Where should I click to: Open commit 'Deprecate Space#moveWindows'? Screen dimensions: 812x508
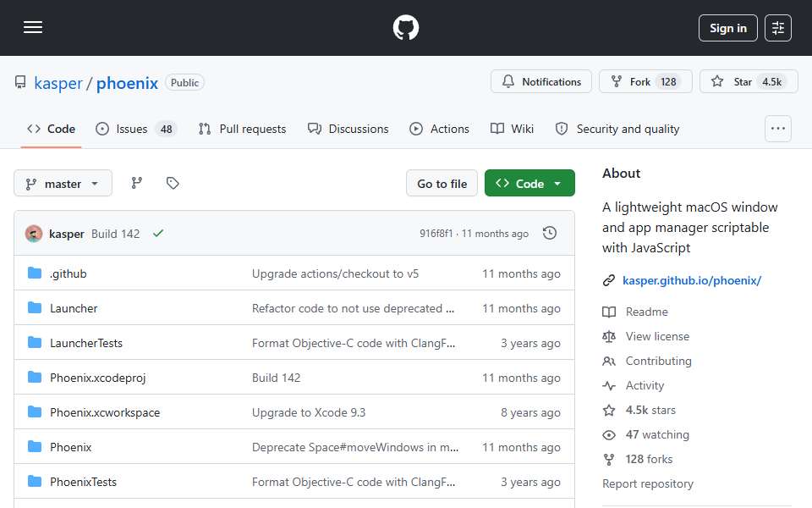coord(354,447)
